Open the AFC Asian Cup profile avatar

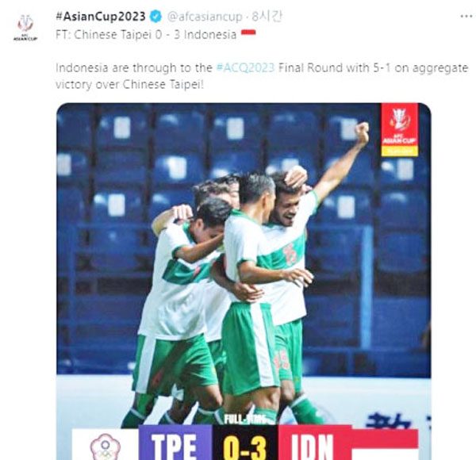[x=25, y=27]
